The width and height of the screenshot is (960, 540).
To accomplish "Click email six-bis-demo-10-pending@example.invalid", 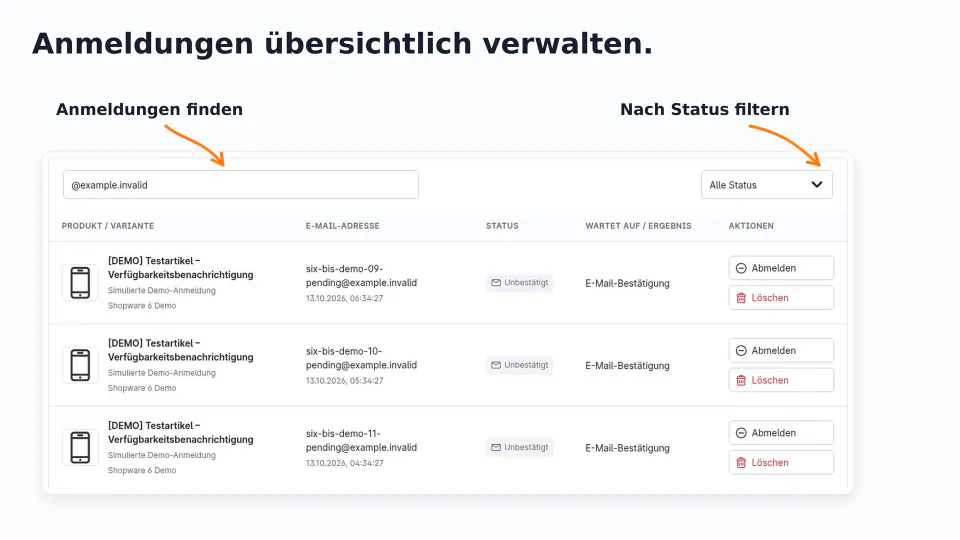I will click(x=361, y=358).
